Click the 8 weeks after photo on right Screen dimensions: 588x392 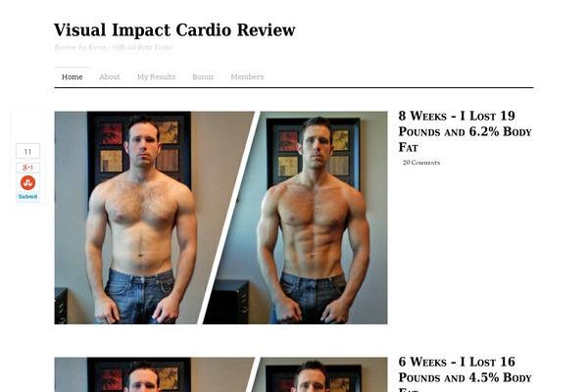[x=300, y=218]
